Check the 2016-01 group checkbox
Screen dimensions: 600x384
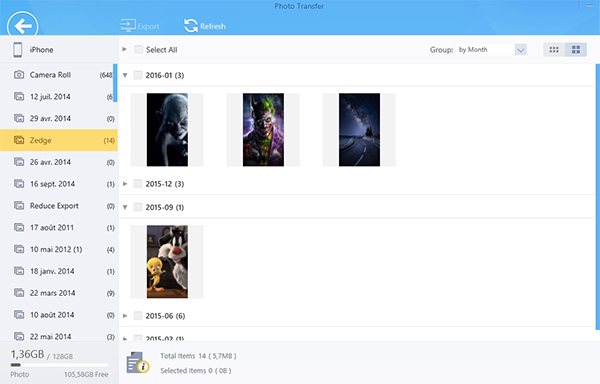click(x=138, y=75)
